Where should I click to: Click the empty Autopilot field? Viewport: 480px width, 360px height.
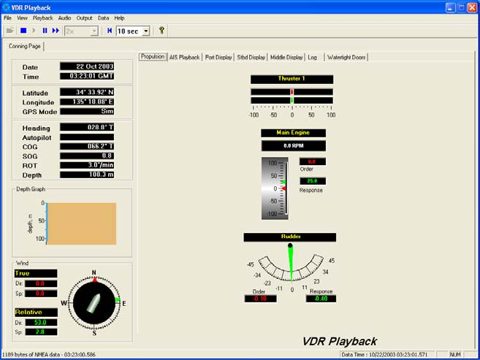pyautogui.click(x=87, y=137)
